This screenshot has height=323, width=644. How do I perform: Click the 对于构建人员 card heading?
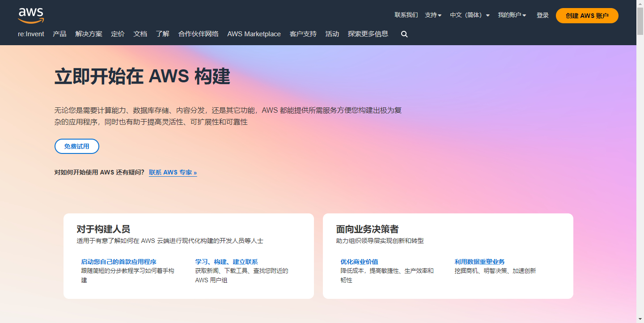103,229
